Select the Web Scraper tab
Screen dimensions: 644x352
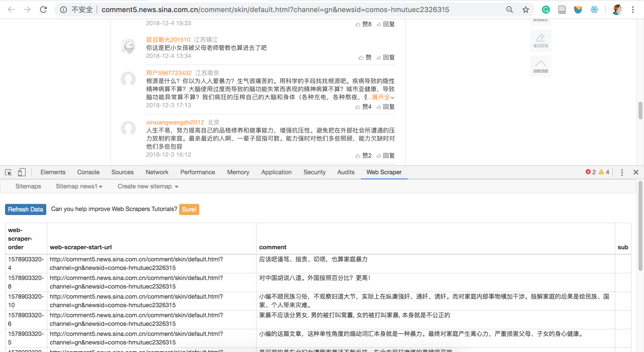(384, 172)
